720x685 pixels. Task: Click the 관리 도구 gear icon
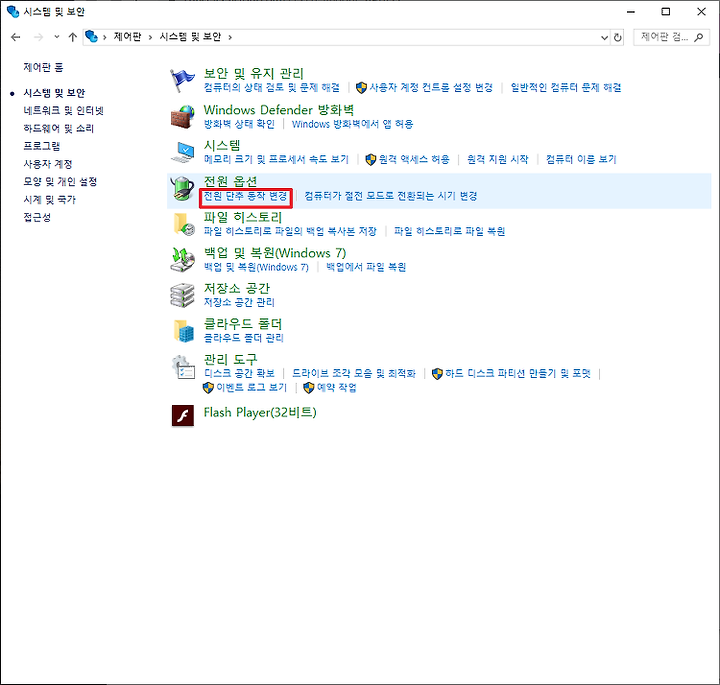pyautogui.click(x=183, y=366)
